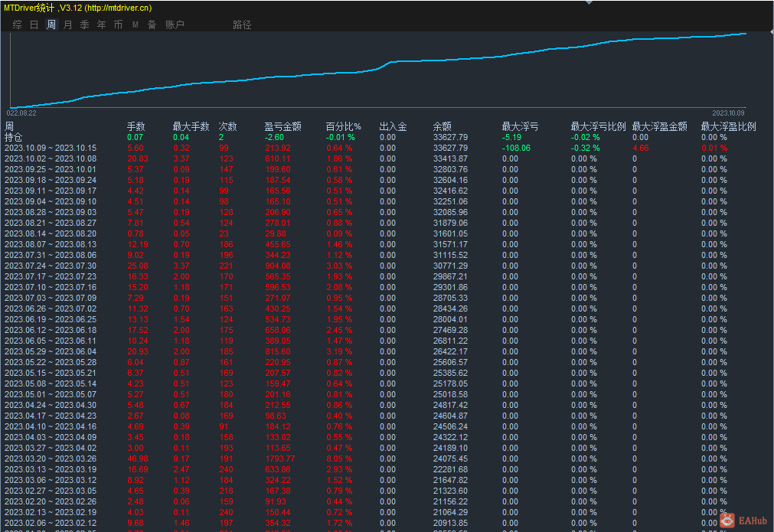Image resolution: width=774 pixels, height=532 pixels.
Task: Click the 最大浮亏 column header
Action: coord(520,126)
